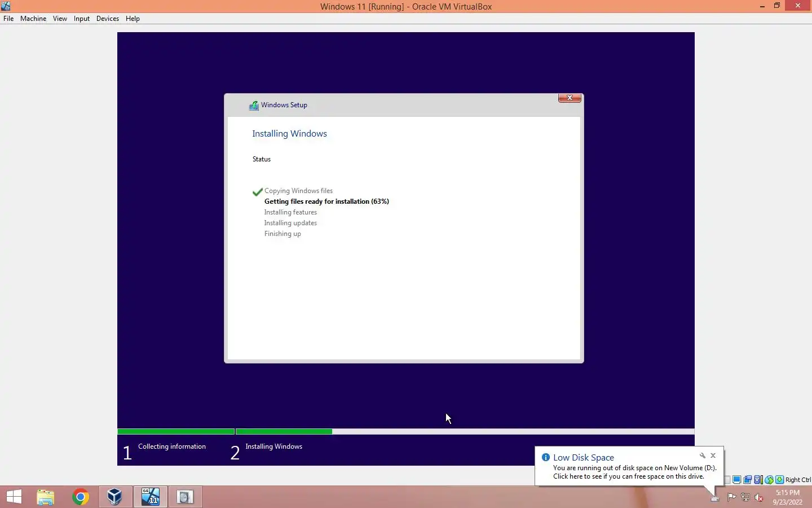Close the Windows Setup dialog
This screenshot has width=812, height=508.
[570, 98]
